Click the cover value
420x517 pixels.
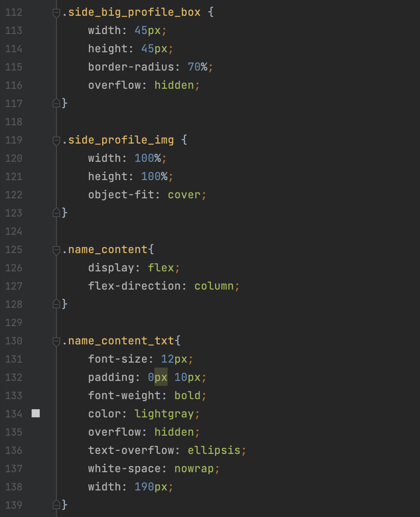click(184, 195)
